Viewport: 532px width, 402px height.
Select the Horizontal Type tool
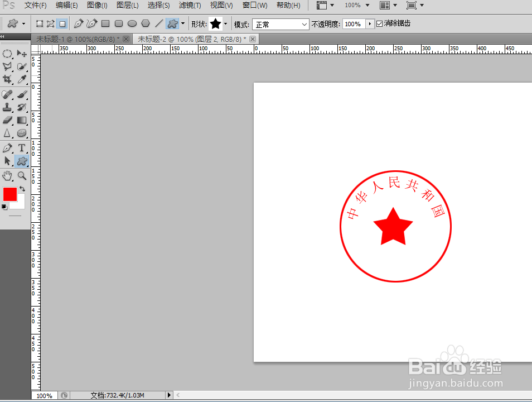22,148
